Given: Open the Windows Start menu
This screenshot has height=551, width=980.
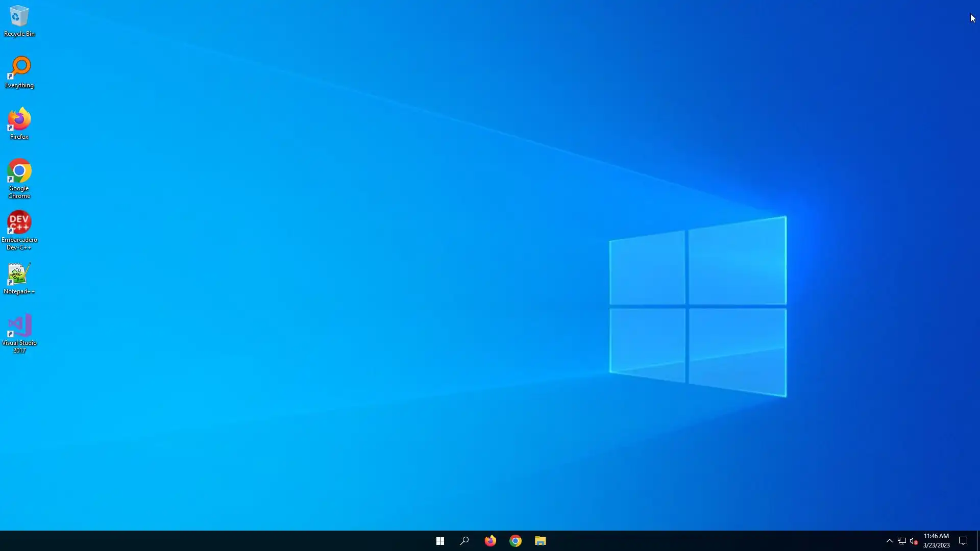Looking at the screenshot, I should pos(440,541).
